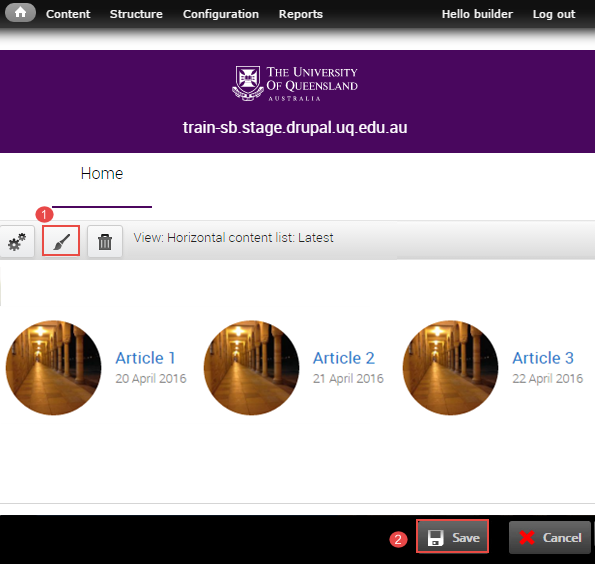Click the Article 3 circular thumbnail
This screenshot has width=595, height=564.
point(450,367)
